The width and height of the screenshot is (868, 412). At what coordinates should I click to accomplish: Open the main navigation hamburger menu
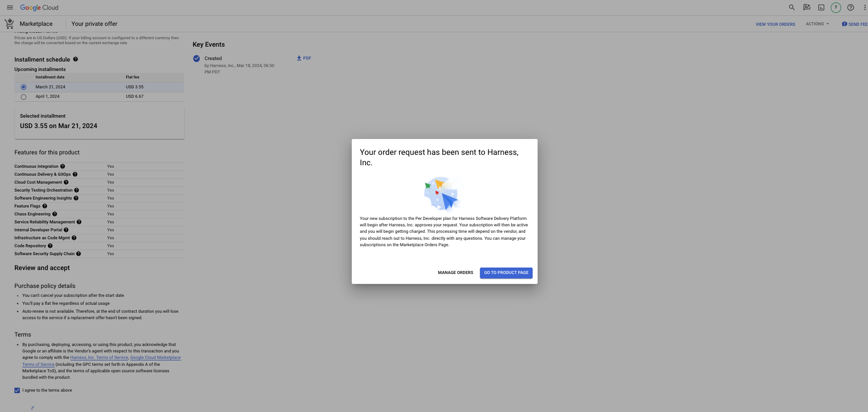(10, 7)
